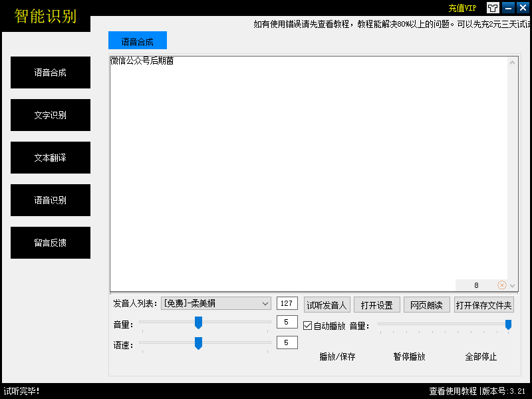Image resolution: width=532 pixels, height=399 pixels.
Task: Select 语音识别 in the sidebar
Action: (51, 200)
